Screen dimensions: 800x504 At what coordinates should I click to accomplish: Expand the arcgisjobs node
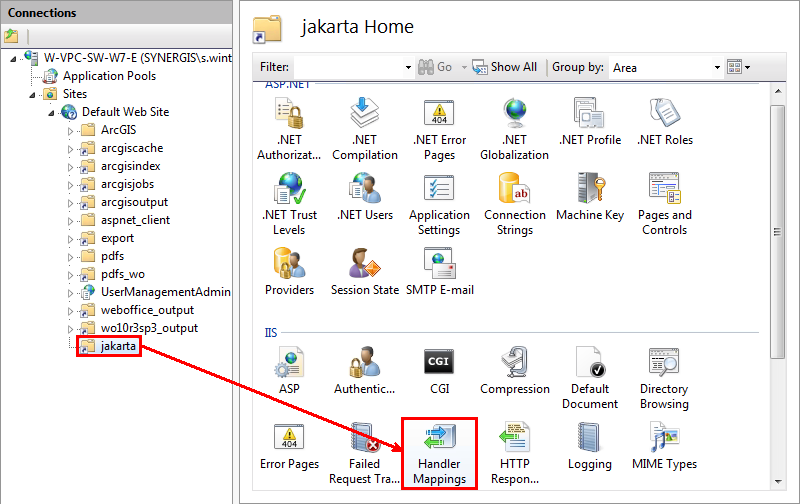[70, 185]
